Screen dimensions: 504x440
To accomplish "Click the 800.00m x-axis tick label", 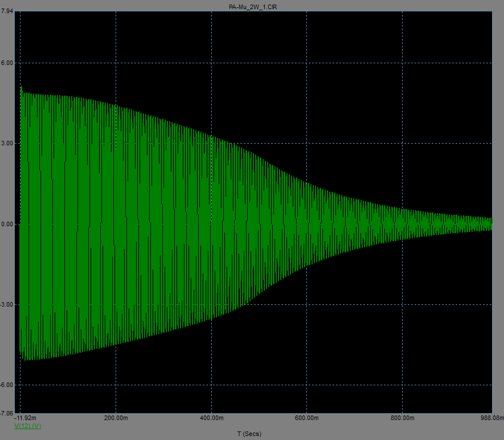I will click(403, 418).
